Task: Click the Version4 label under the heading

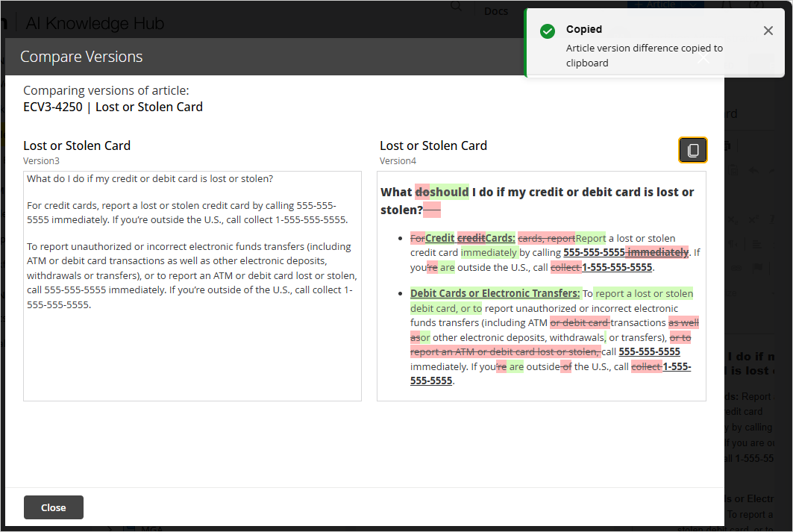Action: 398,161
